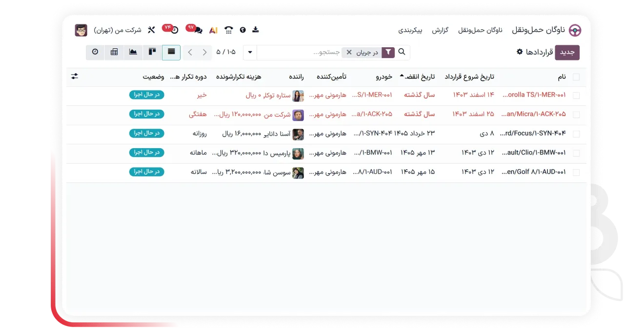Select the checkbox on the Corolla contract row
The width and height of the screenshot is (644, 331).
576,96
